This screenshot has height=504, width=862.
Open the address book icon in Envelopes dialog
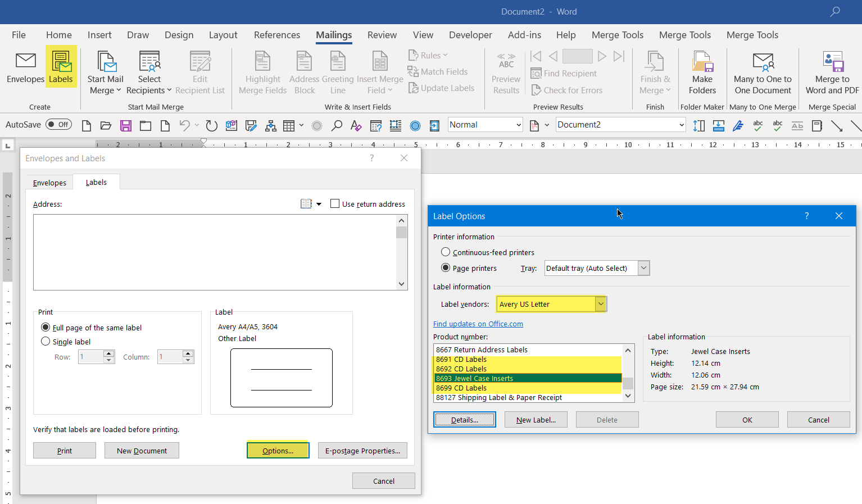coord(306,204)
